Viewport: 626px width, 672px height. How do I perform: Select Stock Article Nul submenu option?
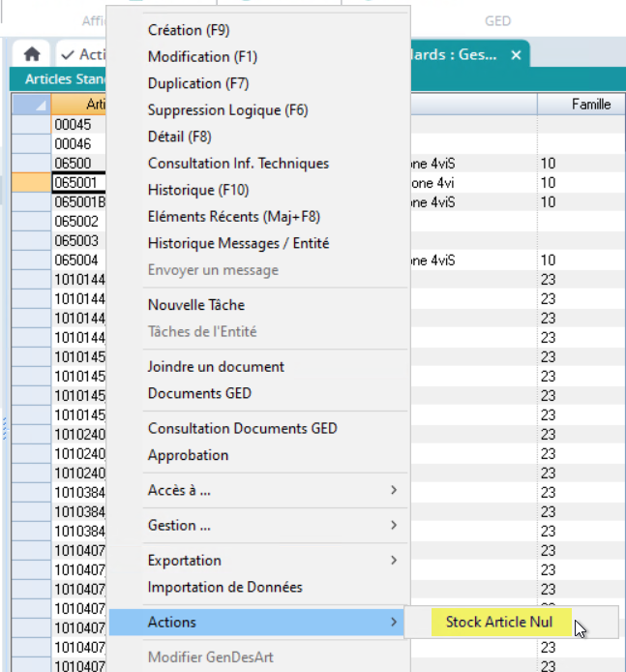tap(499, 622)
